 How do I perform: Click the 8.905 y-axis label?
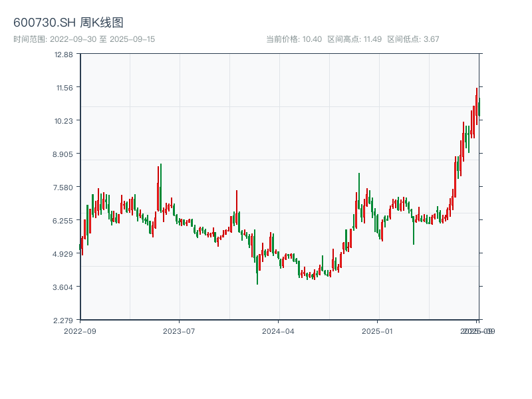tap(63, 154)
